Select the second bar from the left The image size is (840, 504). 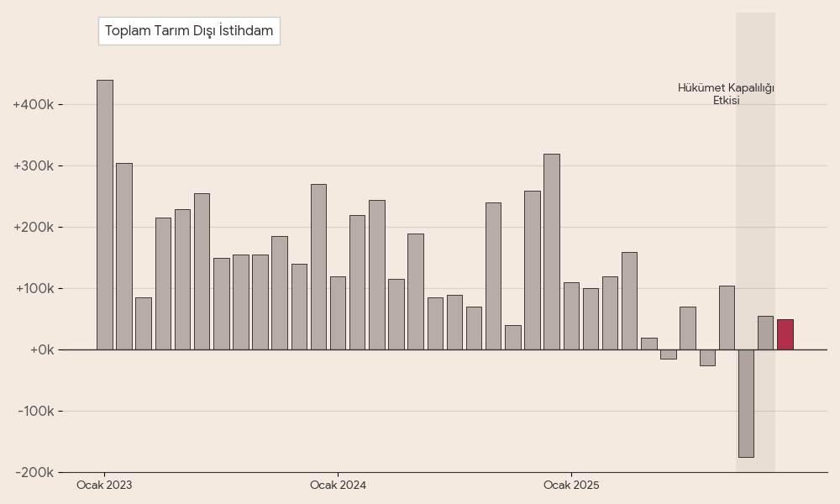pyautogui.click(x=123, y=256)
